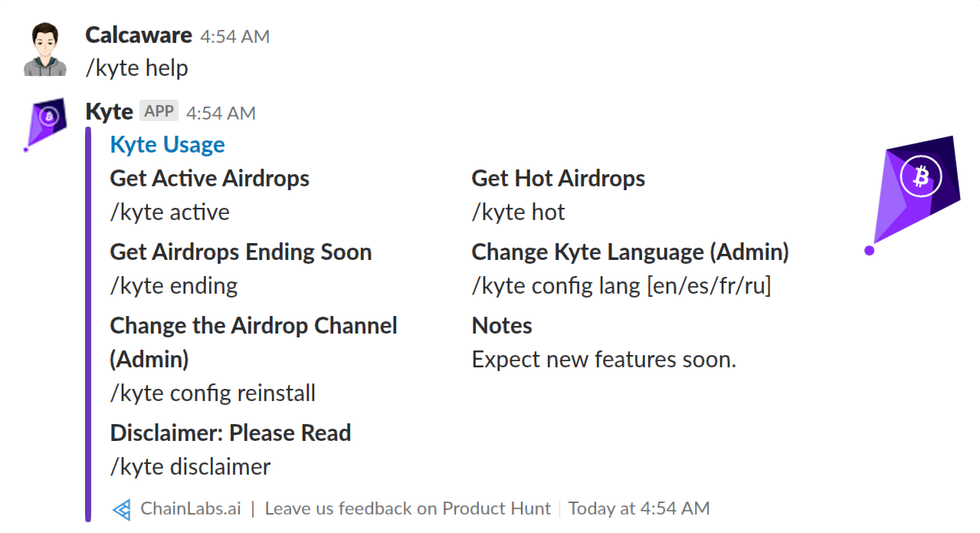The image size is (980, 533).
Task: Open the large Kyte bitcoin kite thumbnail
Action: coord(912,196)
